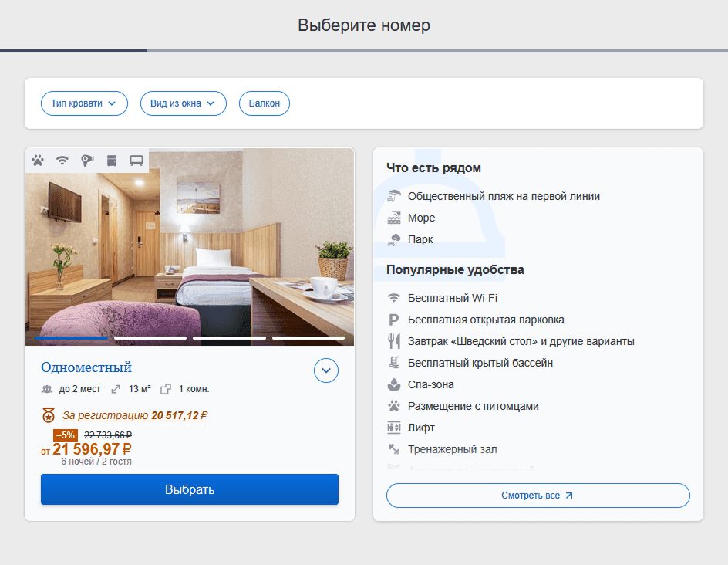Click the Популярные удобства heading

(x=455, y=269)
